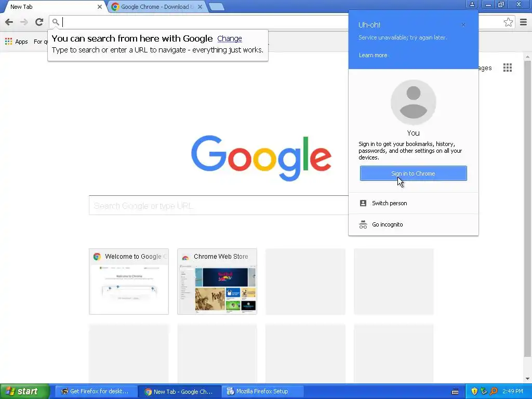This screenshot has width=532, height=399.
Task: Click the yellow security shield tray icon
Action: 474,392
